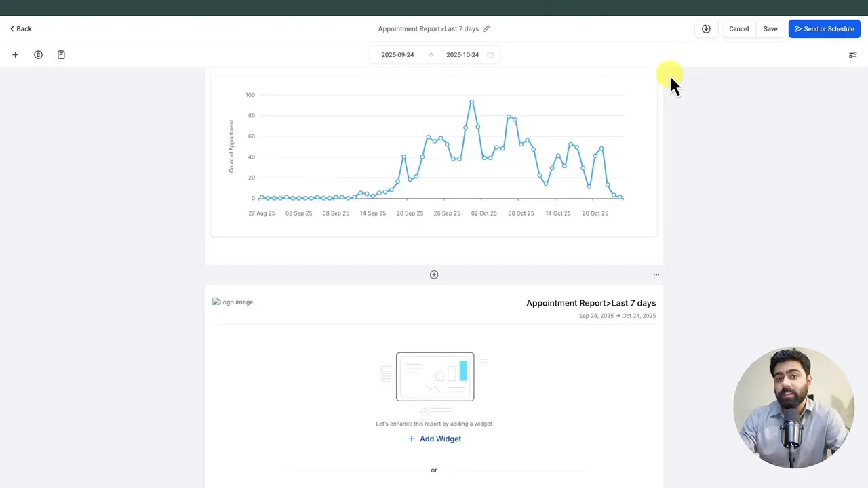Select the Sep 24, 2025 → Oct 24, 2025 date text

pos(617,316)
